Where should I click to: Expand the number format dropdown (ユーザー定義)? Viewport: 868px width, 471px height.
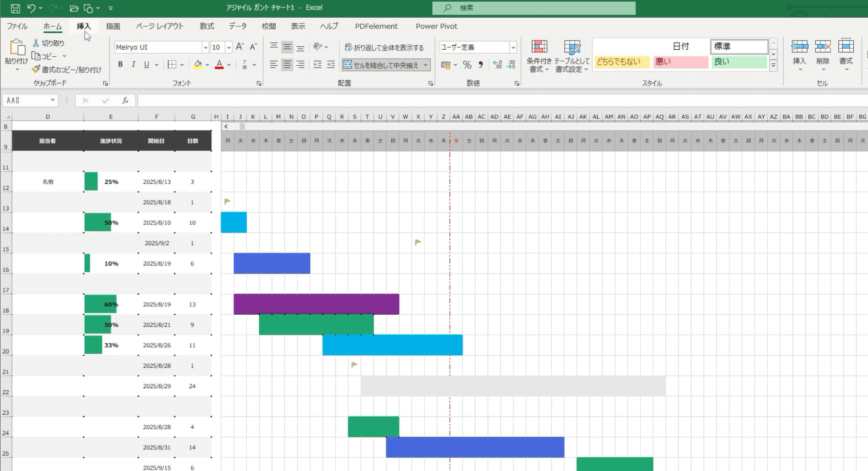[x=512, y=48]
